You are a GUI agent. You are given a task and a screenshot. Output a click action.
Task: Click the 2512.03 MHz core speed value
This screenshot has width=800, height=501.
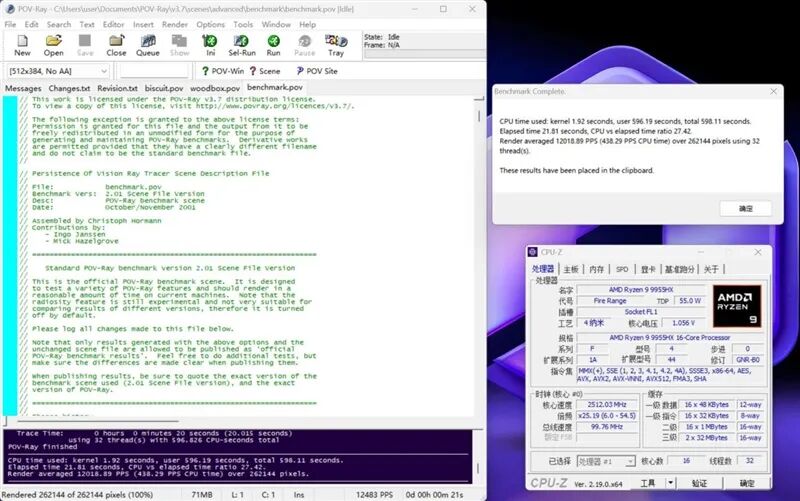pos(607,404)
